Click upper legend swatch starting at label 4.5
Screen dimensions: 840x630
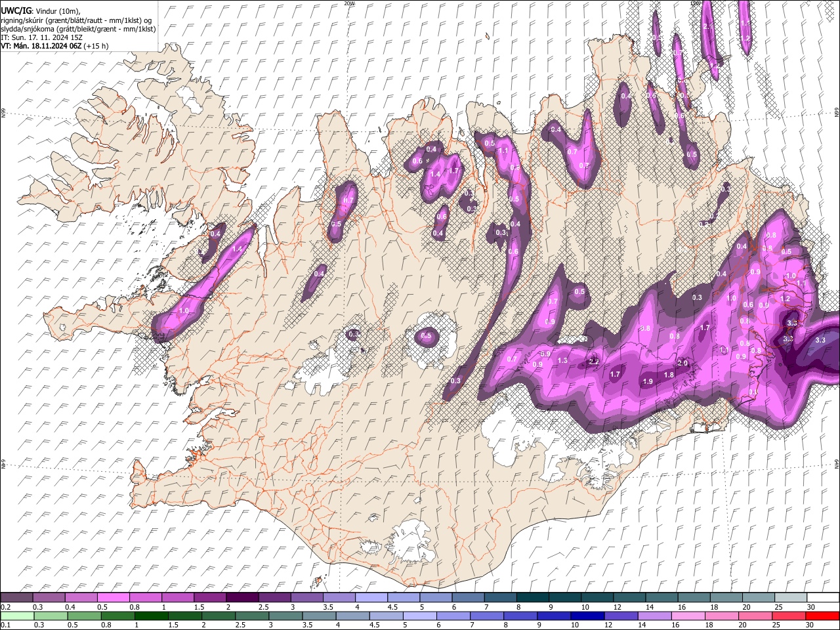point(403,598)
